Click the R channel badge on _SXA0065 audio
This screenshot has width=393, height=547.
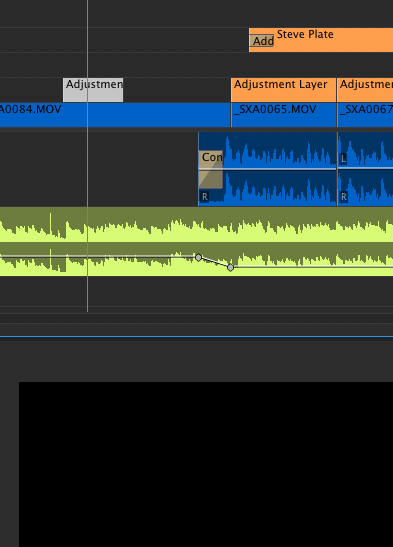(205, 197)
